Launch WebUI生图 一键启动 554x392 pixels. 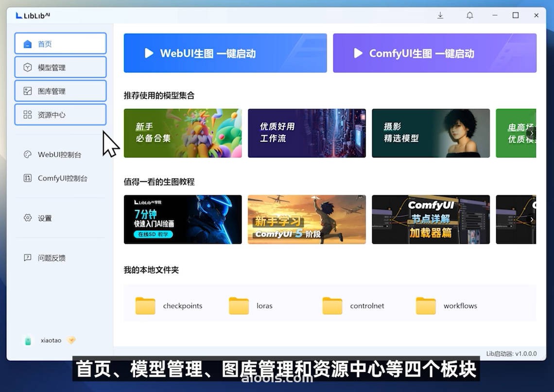(225, 53)
